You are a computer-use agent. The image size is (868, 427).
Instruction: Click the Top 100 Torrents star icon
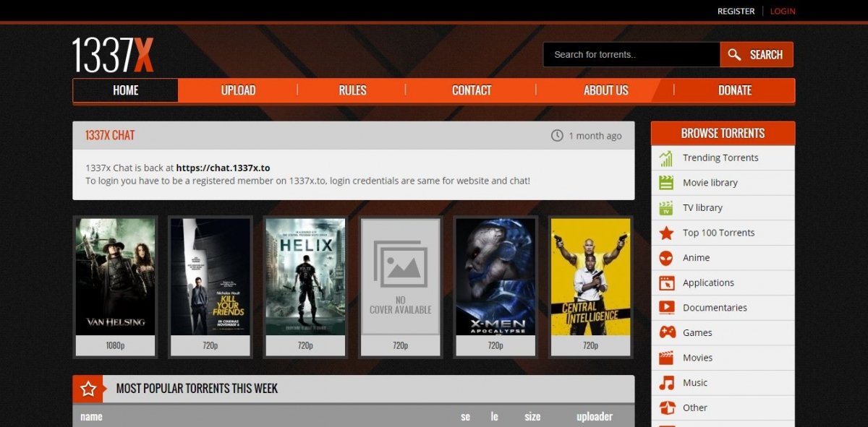point(666,233)
